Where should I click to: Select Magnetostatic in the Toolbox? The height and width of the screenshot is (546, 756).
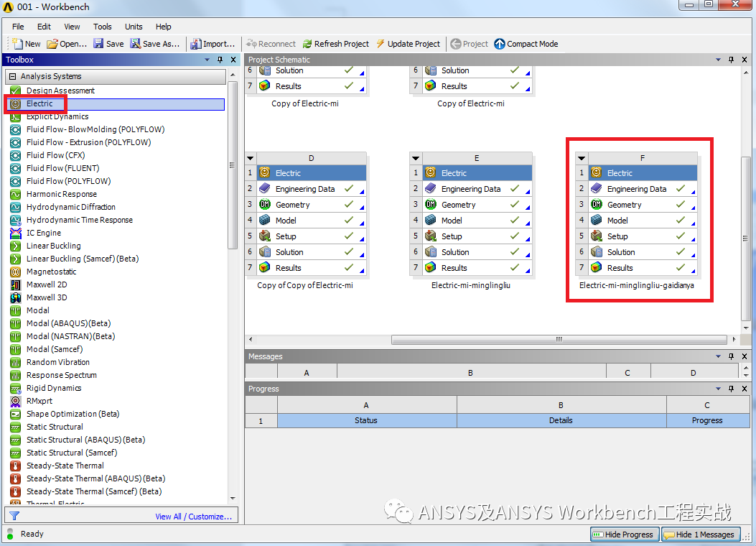(51, 272)
